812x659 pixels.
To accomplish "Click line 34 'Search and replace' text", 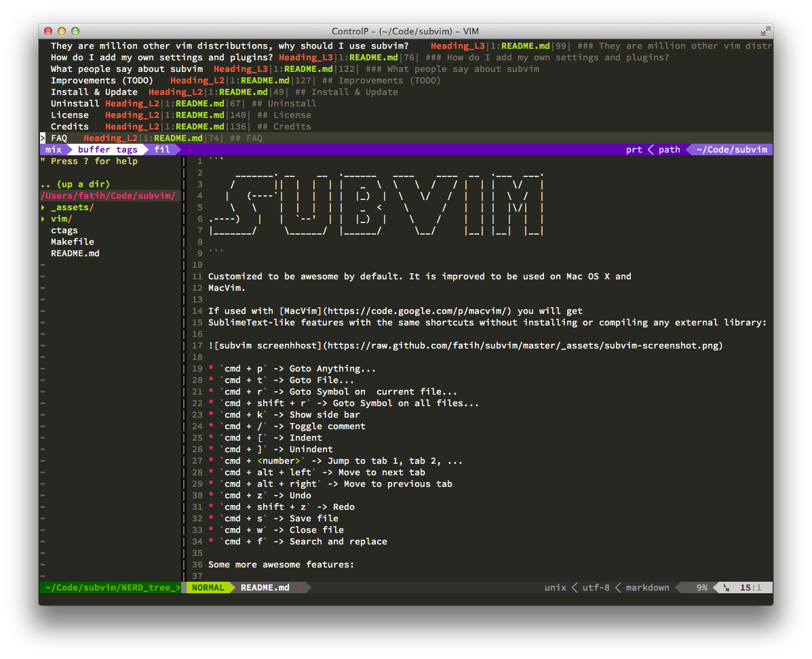I will pos(338,542).
